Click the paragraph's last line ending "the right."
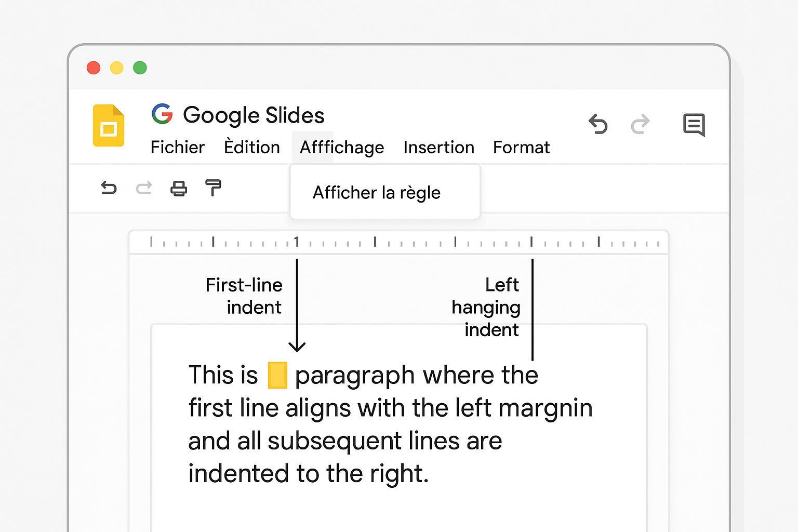This screenshot has width=798, height=532. tap(308, 474)
